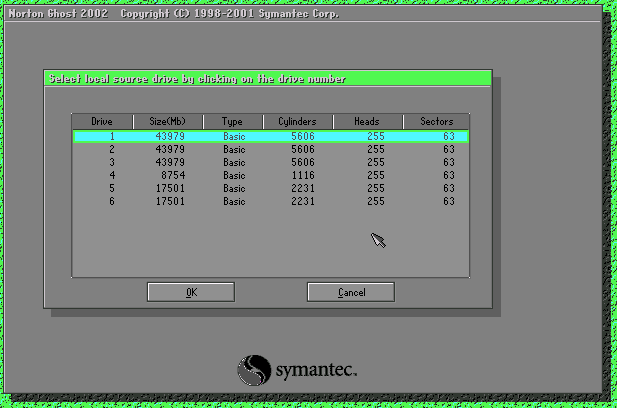This screenshot has height=408, width=617.
Task: Click the Norton Ghost 2002 title text
Action: [x=58, y=14]
